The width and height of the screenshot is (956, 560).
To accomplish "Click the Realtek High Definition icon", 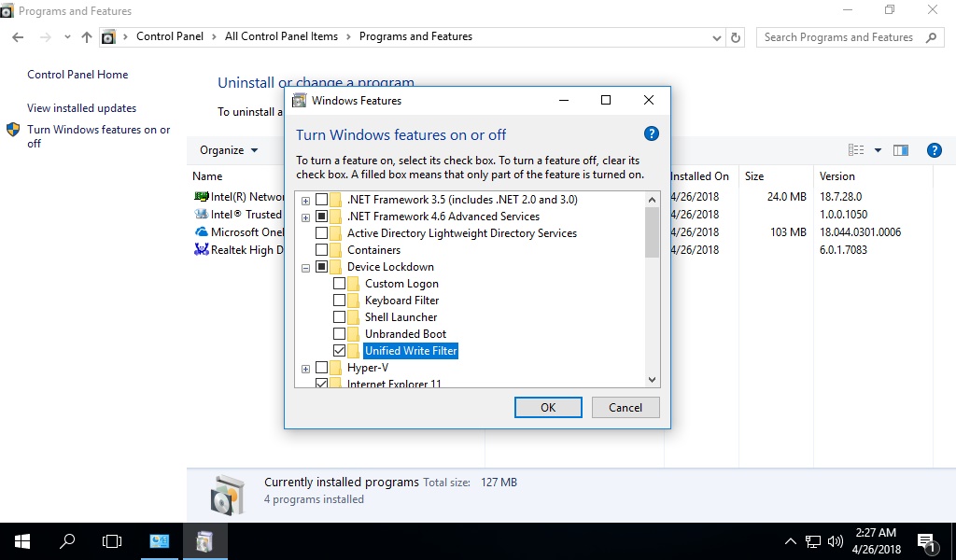I will [x=202, y=250].
